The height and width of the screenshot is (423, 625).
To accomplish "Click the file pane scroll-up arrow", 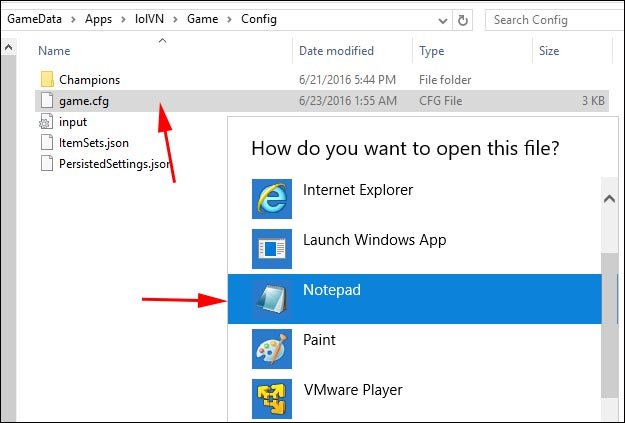I will pyautogui.click(x=8, y=48).
